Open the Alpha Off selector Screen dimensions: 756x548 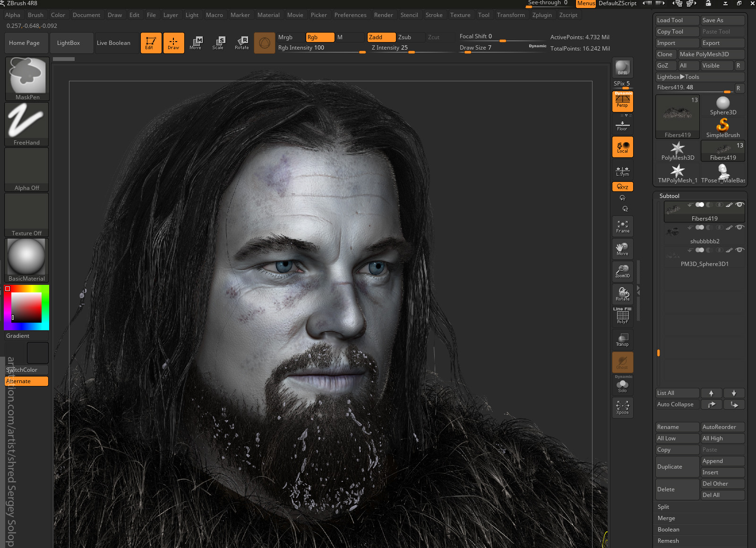coord(27,170)
